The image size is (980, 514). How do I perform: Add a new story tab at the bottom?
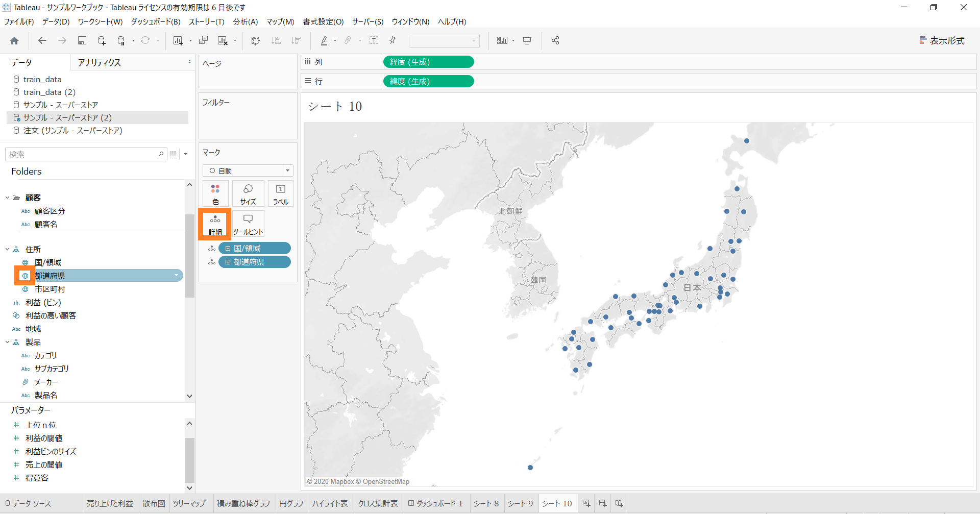[619, 504]
